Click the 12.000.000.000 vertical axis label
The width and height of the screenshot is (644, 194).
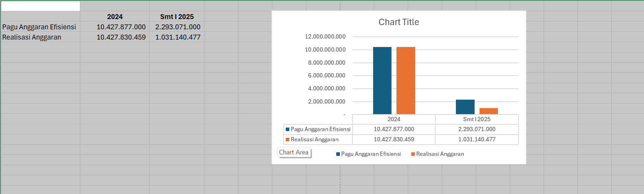[x=325, y=36]
